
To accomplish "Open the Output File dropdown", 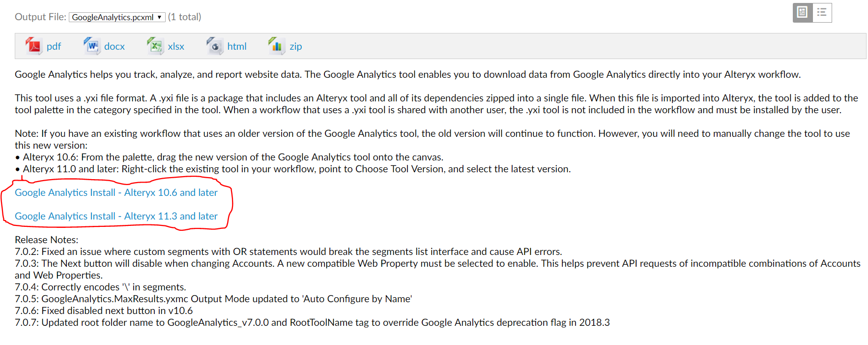I will point(117,17).
